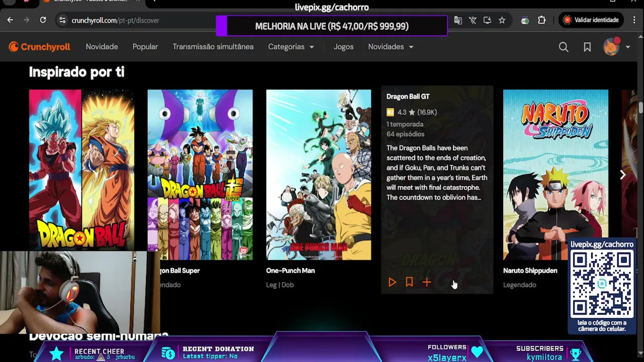644x362 pixels.
Task: Play Dragon Ball GT with the play icon
Action: point(392,283)
